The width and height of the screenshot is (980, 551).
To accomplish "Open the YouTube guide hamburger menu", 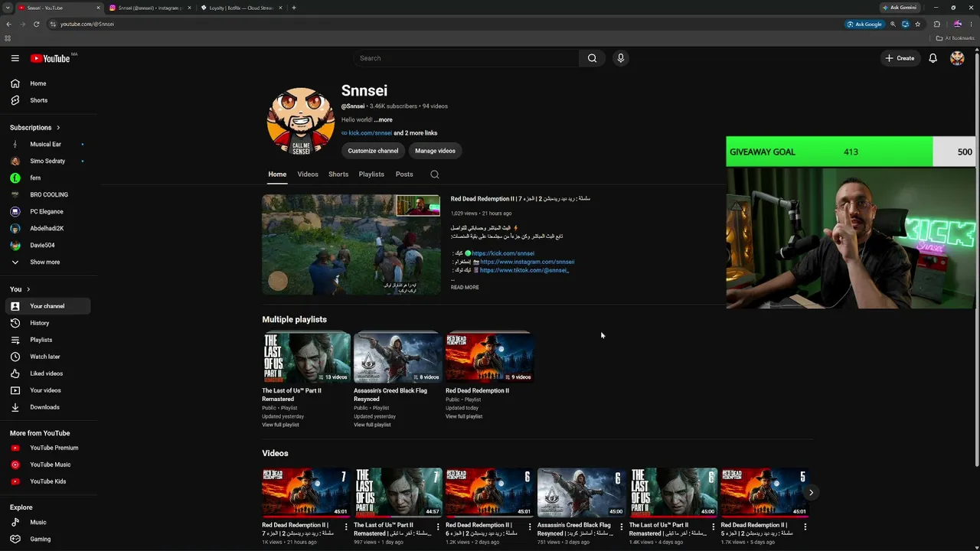I will click(x=15, y=58).
